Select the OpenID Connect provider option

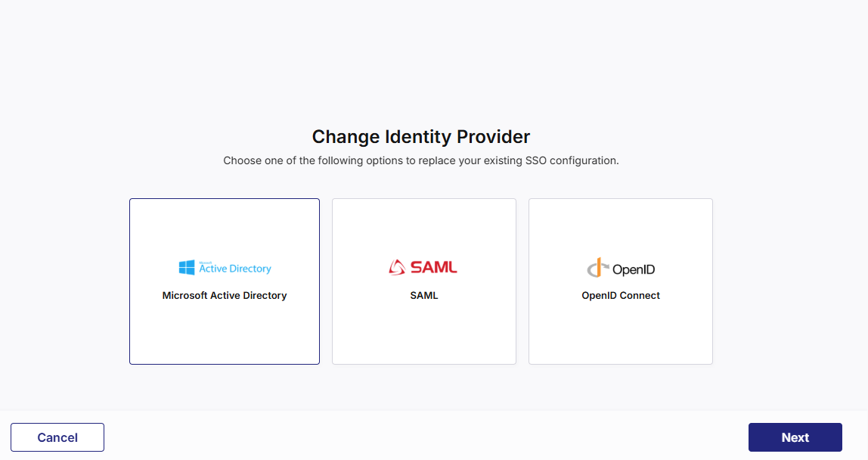(x=620, y=281)
